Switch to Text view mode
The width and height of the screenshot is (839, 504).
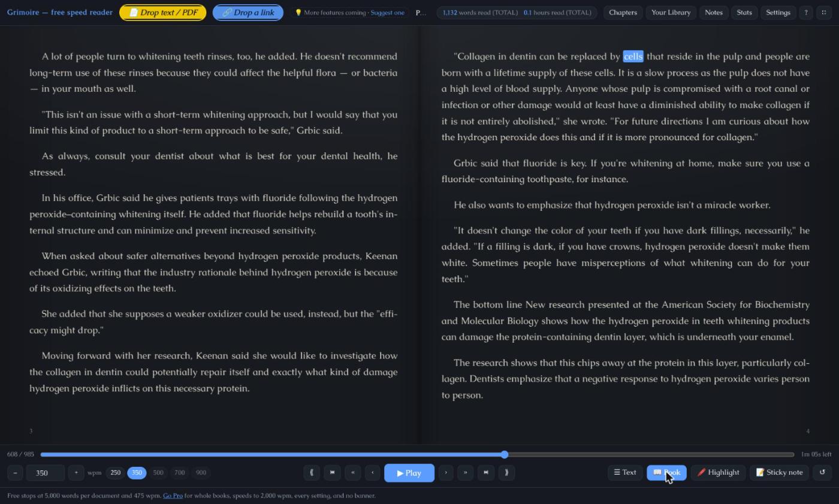coord(625,472)
